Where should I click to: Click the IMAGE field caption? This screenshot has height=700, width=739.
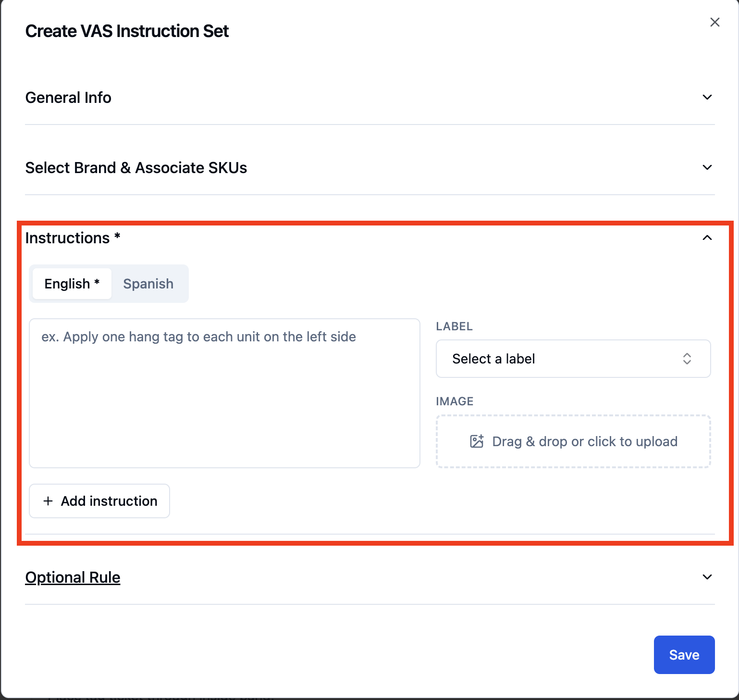tap(455, 401)
